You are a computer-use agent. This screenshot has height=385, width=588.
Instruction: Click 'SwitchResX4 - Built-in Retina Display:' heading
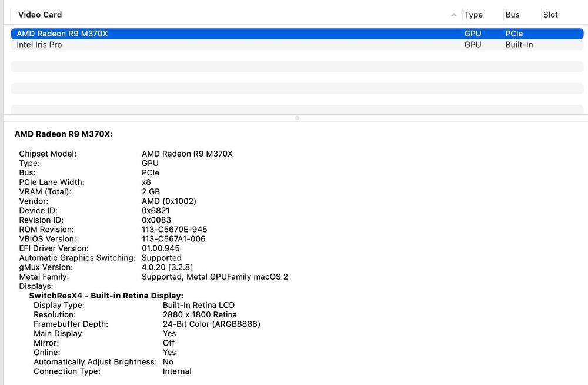tap(106, 296)
